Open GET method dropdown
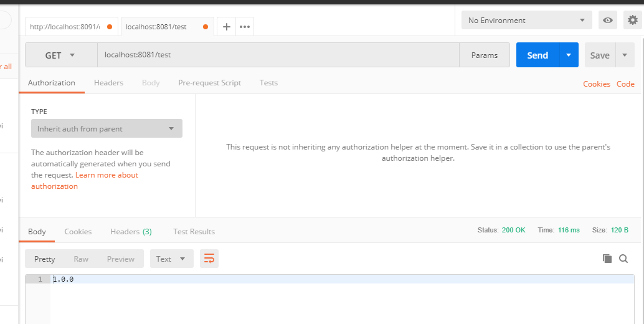This screenshot has height=324, width=644. click(61, 55)
